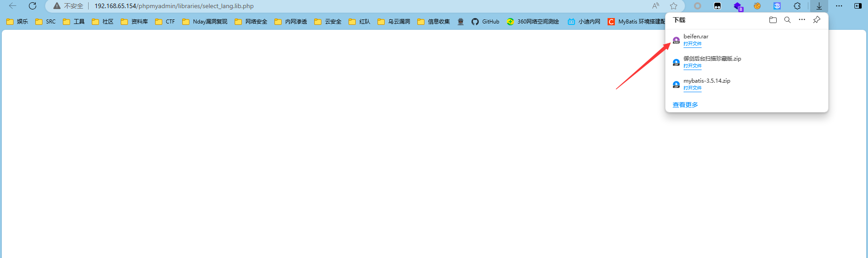Click the 不安全 site security indicator
This screenshot has width=868, height=258.
click(x=68, y=6)
